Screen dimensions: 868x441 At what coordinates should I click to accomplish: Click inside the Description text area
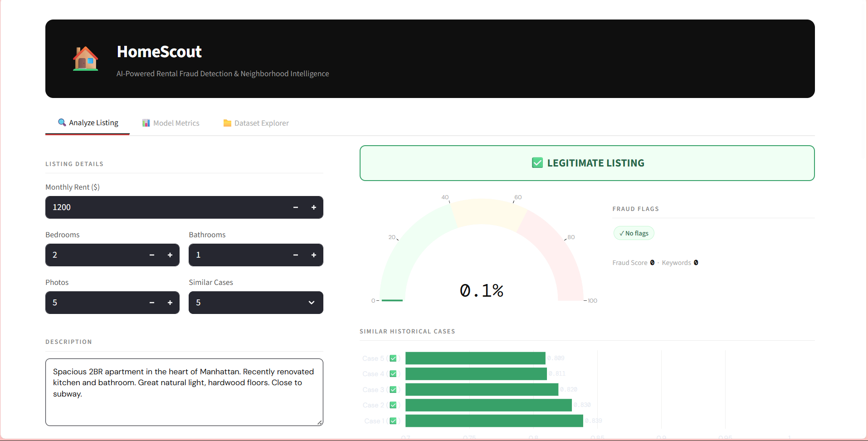click(x=184, y=392)
